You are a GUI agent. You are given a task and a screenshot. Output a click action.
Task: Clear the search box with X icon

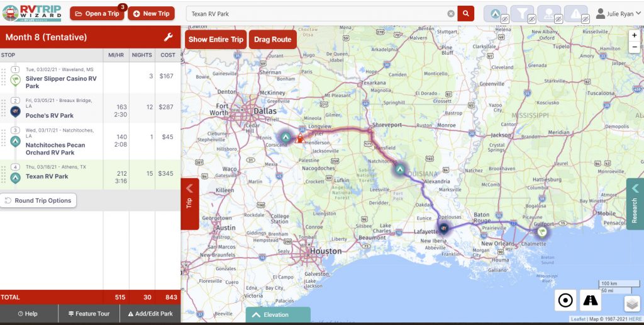pos(451,14)
